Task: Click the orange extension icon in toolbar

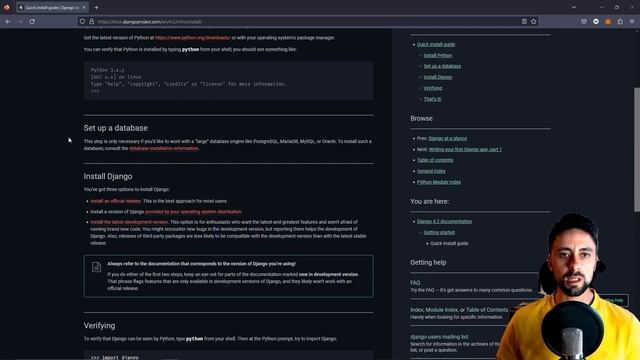Action: [x=608, y=22]
